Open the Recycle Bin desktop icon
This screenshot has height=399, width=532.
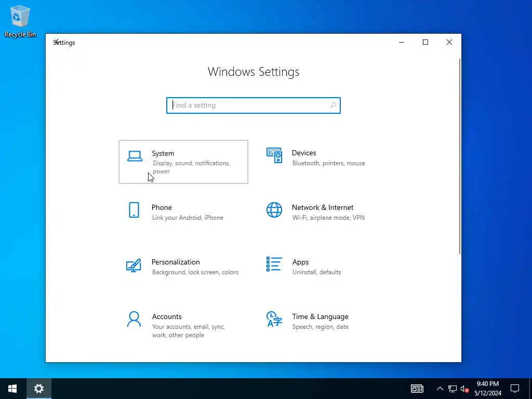20,21
